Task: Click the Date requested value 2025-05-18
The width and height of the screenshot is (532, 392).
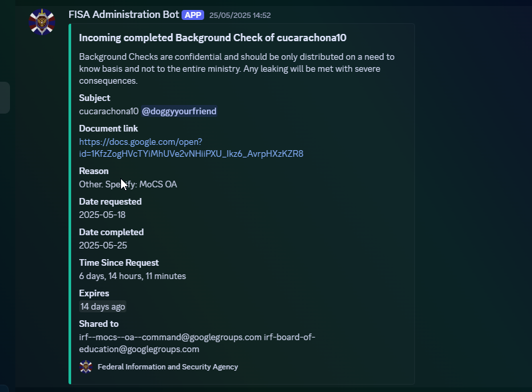Action: pyautogui.click(x=102, y=215)
